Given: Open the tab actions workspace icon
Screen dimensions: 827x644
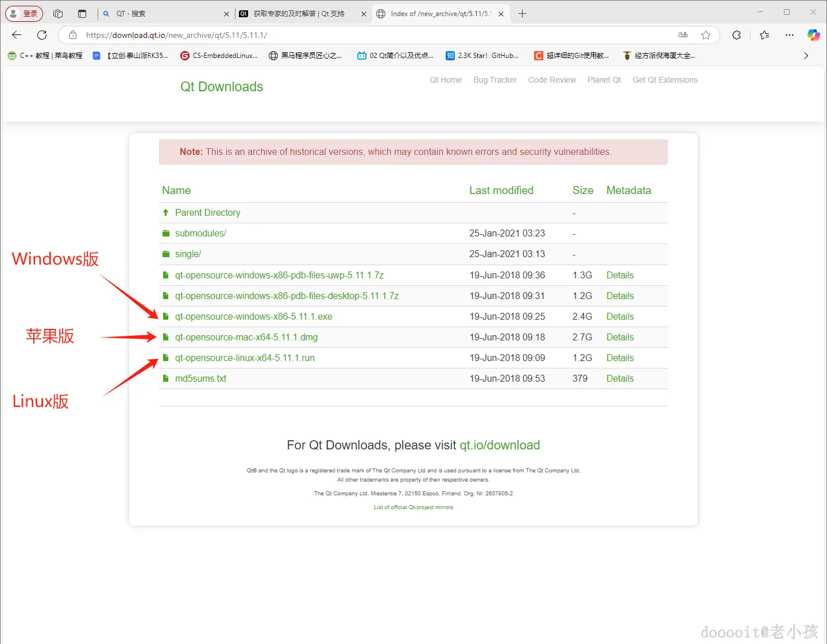Looking at the screenshot, I should (x=58, y=14).
